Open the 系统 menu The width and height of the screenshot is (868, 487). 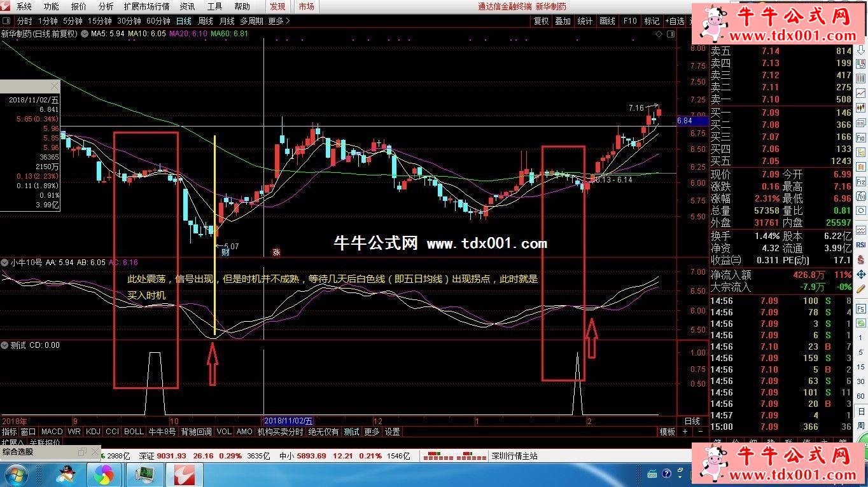pos(24,6)
